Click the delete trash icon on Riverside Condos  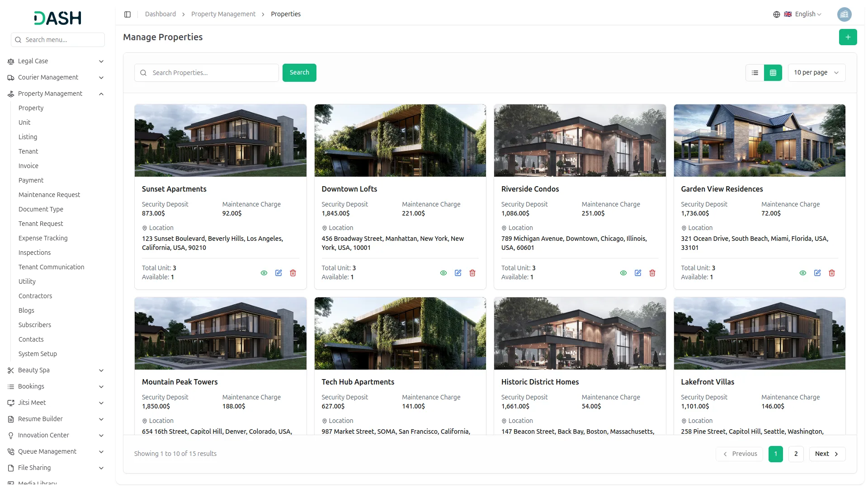(652, 273)
